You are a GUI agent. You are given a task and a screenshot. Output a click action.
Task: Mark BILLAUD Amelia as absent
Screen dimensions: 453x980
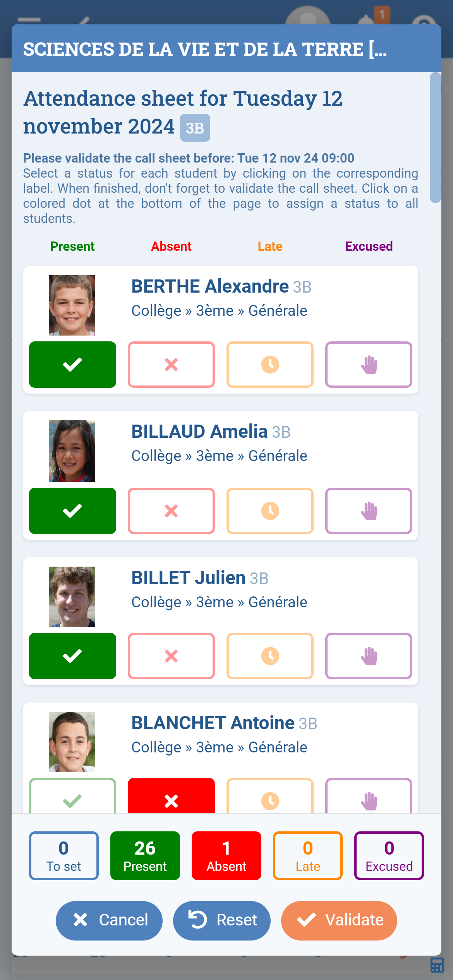(x=171, y=511)
